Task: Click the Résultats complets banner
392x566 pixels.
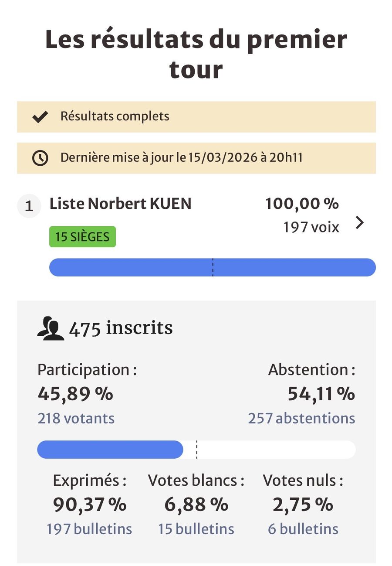Action: pyautogui.click(x=196, y=117)
